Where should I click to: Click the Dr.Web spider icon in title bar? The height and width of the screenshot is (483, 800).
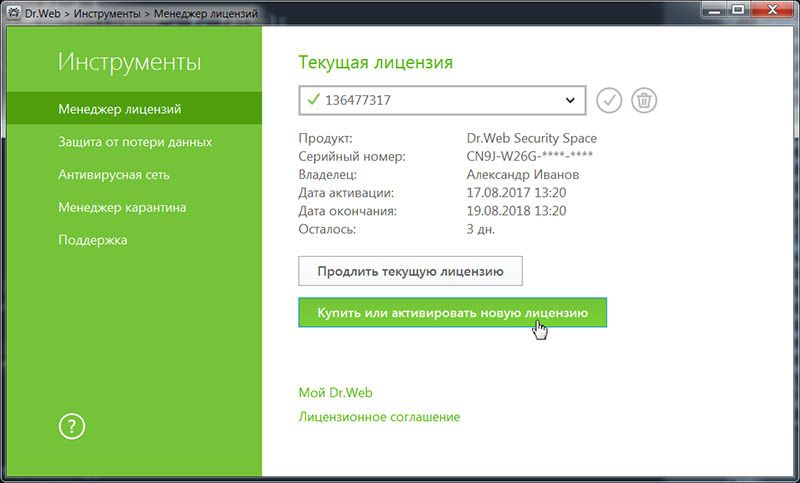(14, 13)
